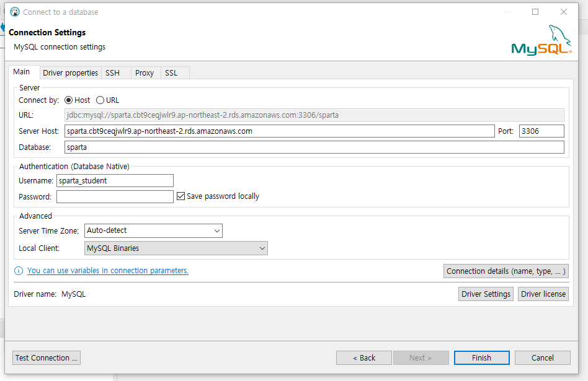Viewport: 588px width, 381px height.
Task: Go back with the Back button
Action: [x=363, y=358]
